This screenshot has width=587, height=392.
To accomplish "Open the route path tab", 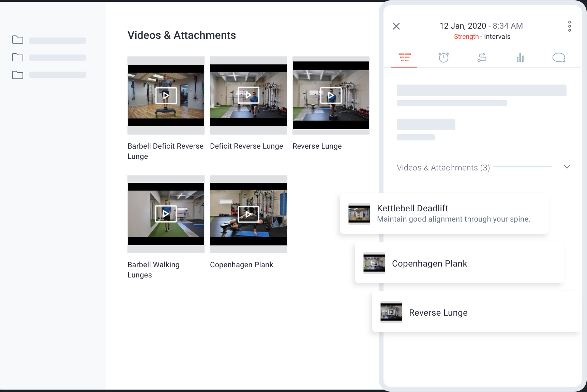I will [482, 58].
